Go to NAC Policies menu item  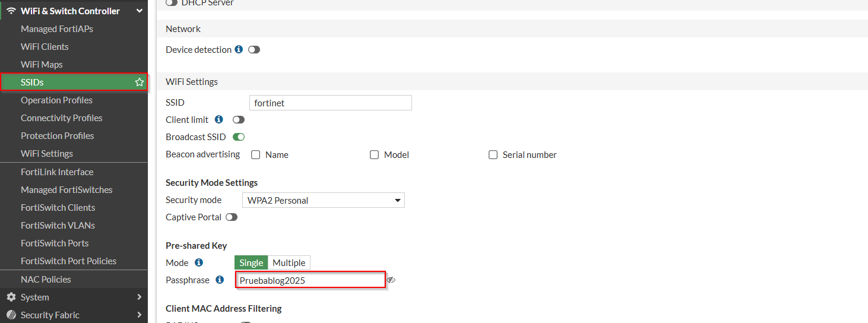point(46,279)
